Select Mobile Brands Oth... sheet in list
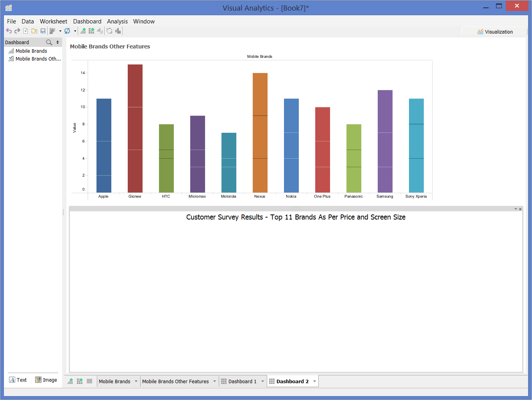The width and height of the screenshot is (532, 400). coord(35,59)
